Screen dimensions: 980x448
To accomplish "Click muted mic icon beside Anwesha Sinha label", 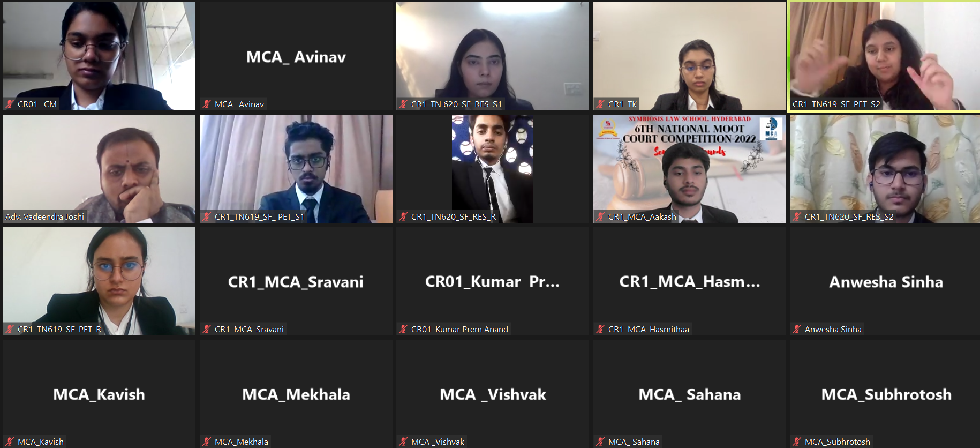I will [x=797, y=329].
